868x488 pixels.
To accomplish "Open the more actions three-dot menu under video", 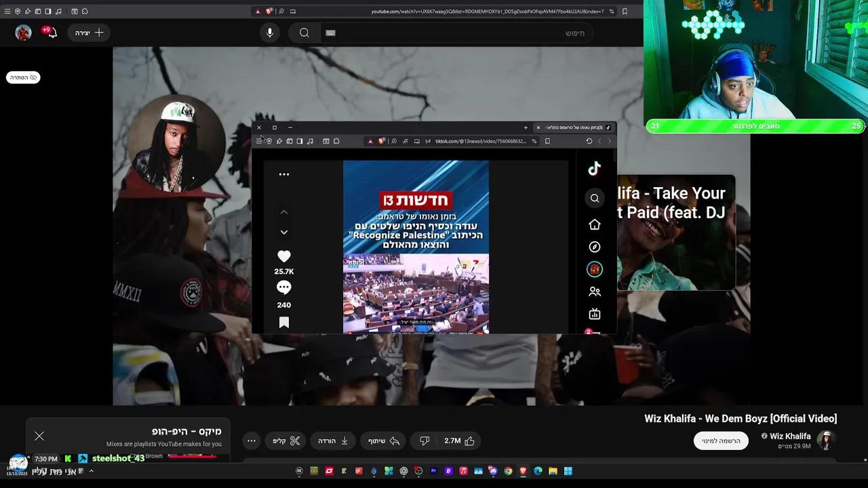I will [x=252, y=441].
